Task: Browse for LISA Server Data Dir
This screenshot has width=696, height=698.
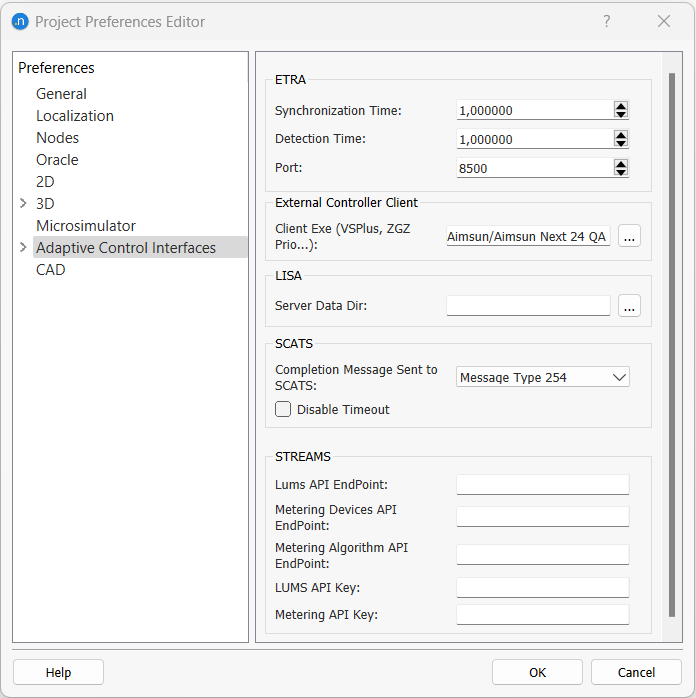Action: pos(629,306)
